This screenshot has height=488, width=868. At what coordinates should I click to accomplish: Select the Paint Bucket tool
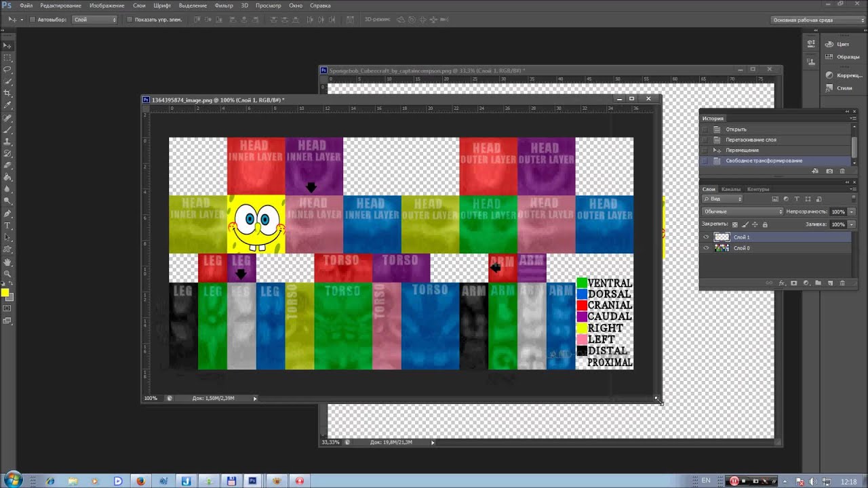pos(7,178)
